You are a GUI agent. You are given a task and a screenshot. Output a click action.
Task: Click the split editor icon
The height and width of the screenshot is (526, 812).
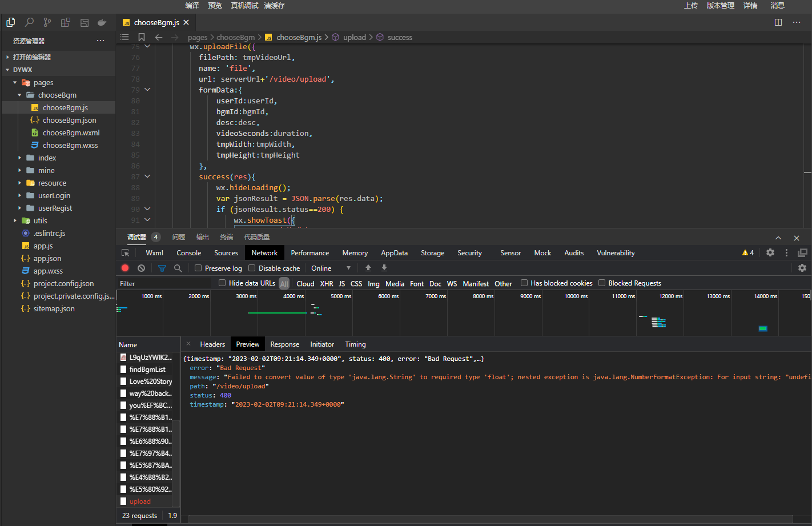(778, 22)
